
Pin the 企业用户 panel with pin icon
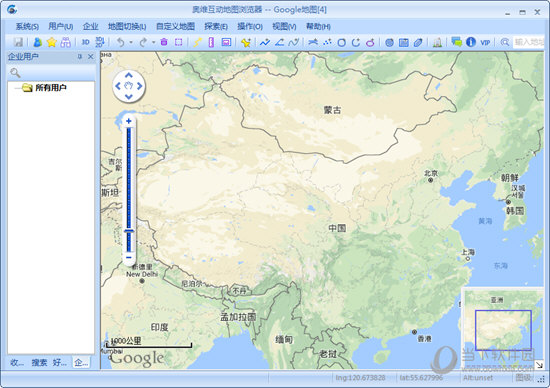[x=80, y=56]
